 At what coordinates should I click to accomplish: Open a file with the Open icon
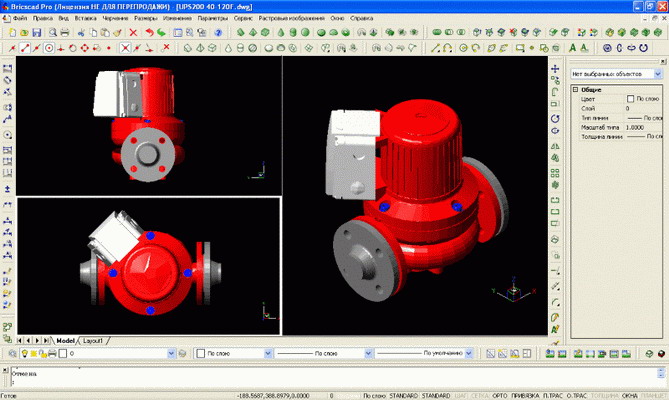pos(24,32)
